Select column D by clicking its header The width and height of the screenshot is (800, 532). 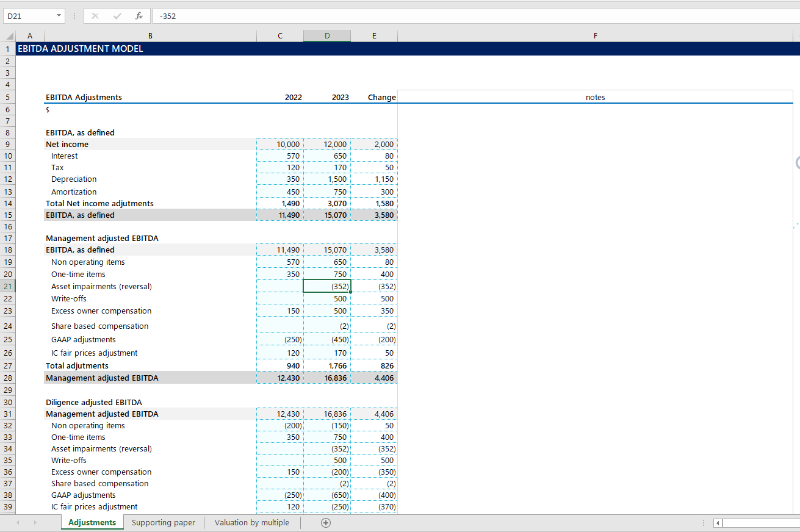click(x=327, y=35)
